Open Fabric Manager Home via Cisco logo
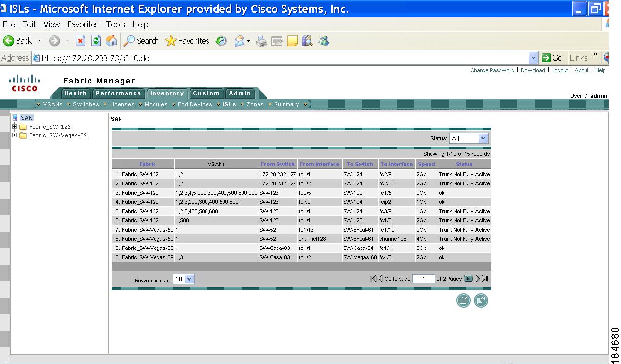 24,83
